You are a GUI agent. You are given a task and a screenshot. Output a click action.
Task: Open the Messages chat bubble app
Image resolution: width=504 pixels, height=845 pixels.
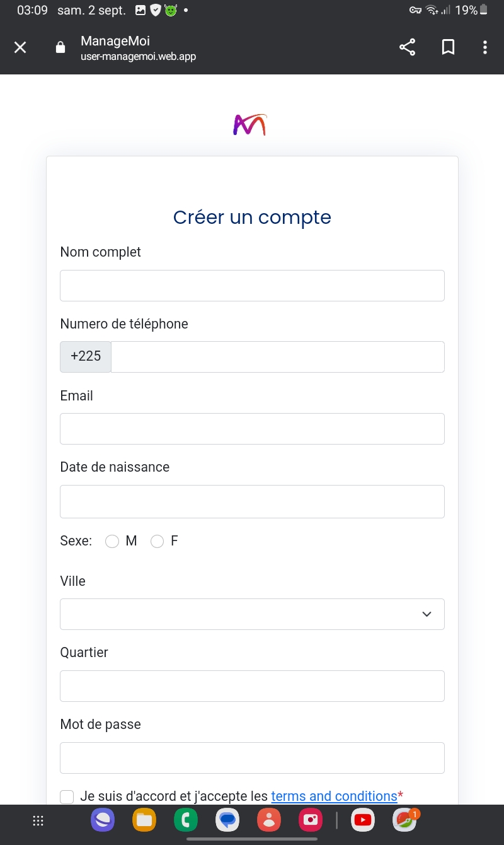tap(227, 820)
